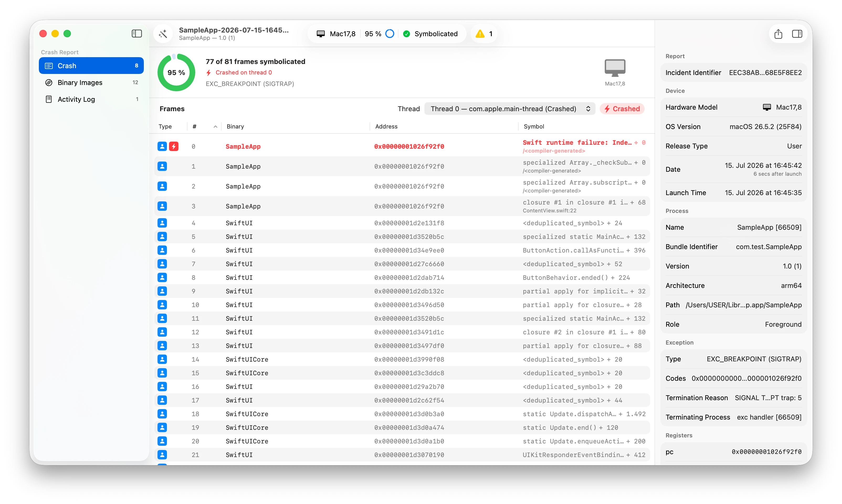Click Process Name value SampleApp [66509]
The width and height of the screenshot is (842, 504).
769,227
